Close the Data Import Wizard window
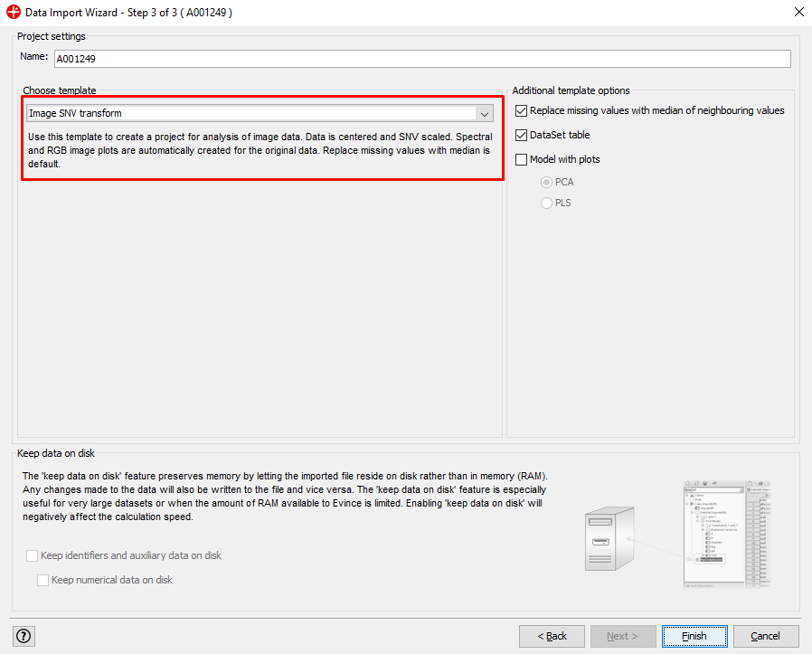 tap(798, 13)
